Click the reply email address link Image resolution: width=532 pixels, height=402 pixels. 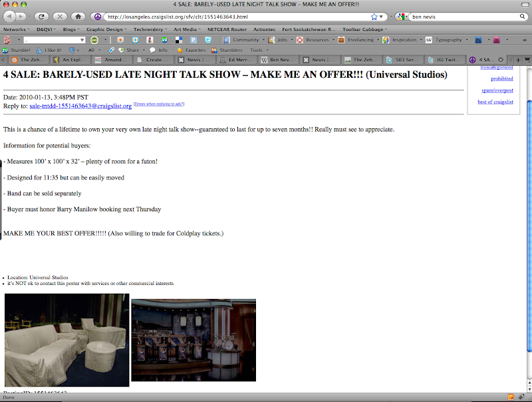[80, 106]
